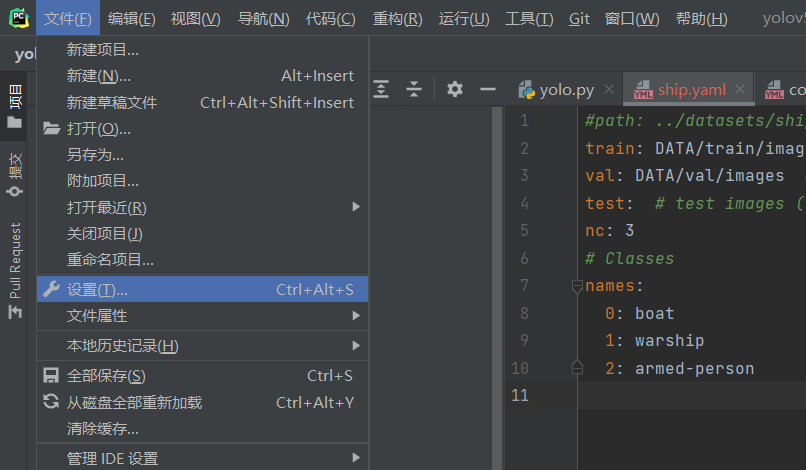The image size is (806, 470).
Task: Open the 管理 IDE 设置 submenu entry
Action: [x=203, y=458]
